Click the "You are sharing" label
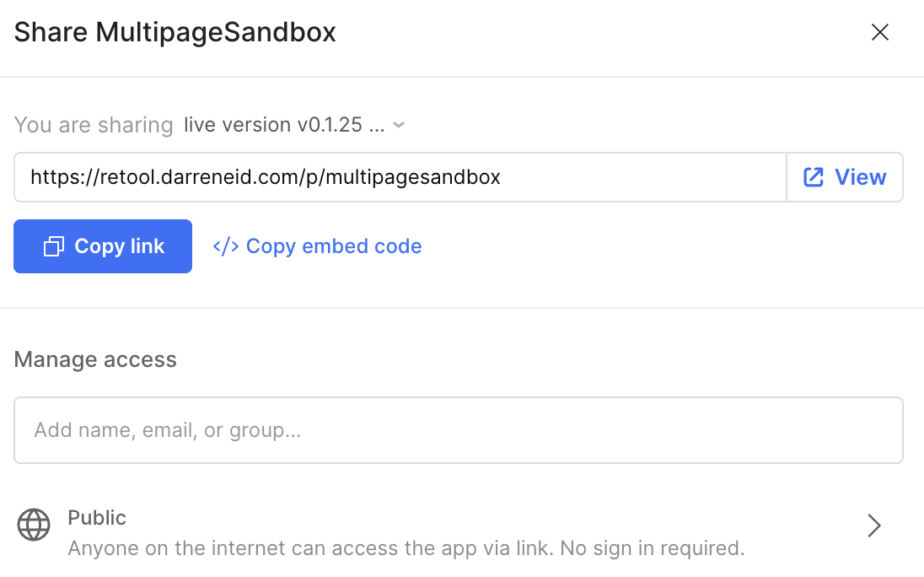 click(x=94, y=126)
